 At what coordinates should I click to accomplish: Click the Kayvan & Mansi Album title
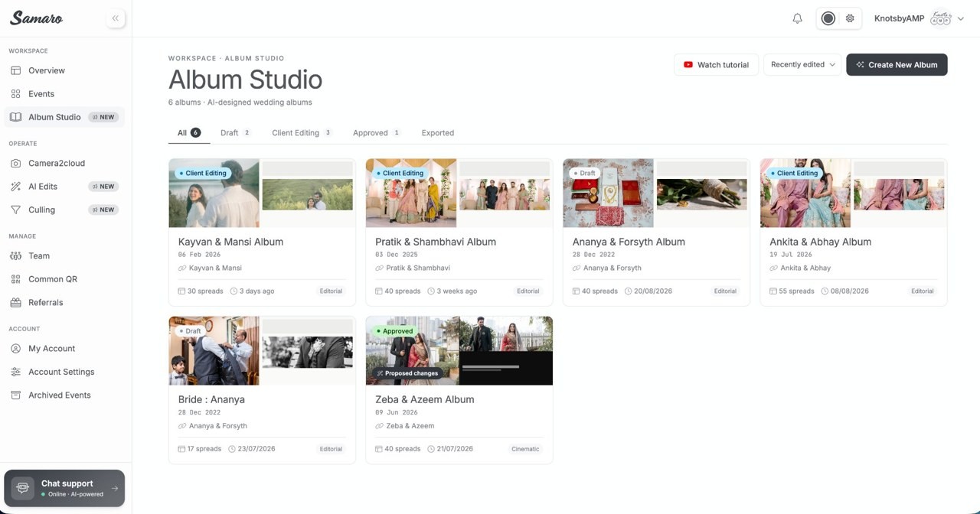[230, 242]
